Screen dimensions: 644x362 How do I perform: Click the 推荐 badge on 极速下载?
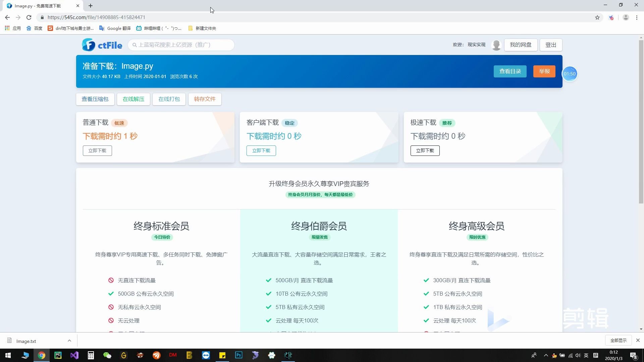(x=447, y=123)
